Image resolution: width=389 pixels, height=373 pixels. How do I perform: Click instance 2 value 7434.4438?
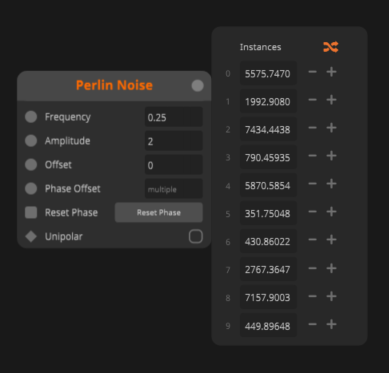click(x=268, y=129)
